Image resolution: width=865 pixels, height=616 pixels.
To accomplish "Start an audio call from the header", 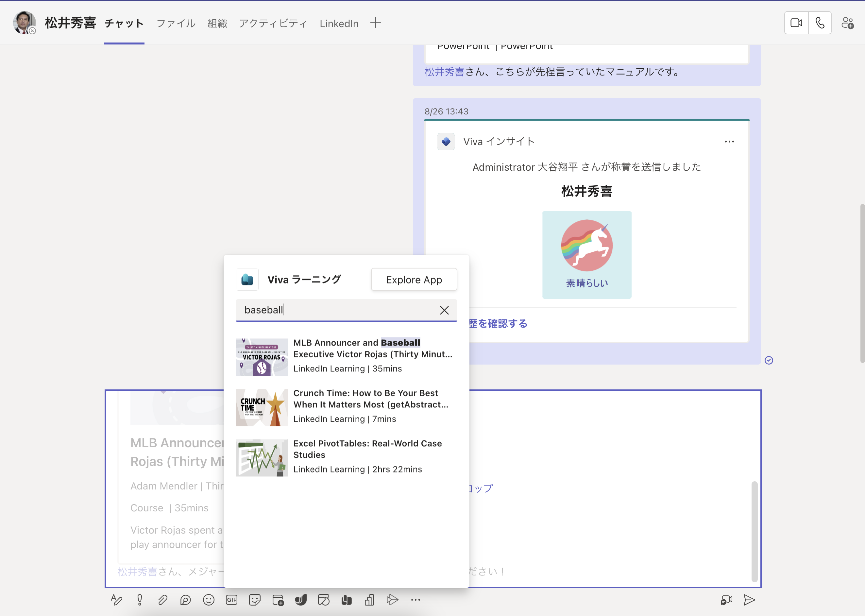I will click(820, 23).
